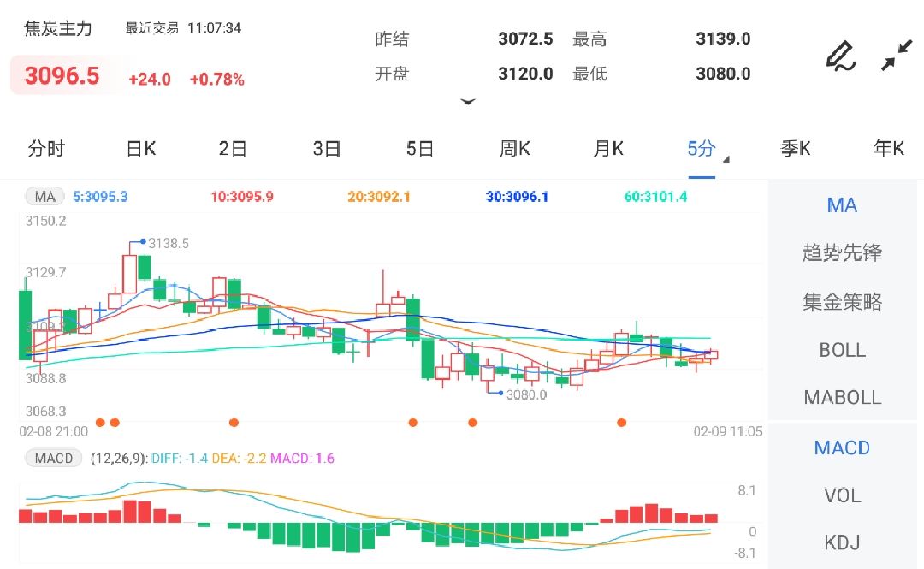The width and height of the screenshot is (924, 569).
Task: Click the latest trade time 11:07:34
Action: click(215, 27)
